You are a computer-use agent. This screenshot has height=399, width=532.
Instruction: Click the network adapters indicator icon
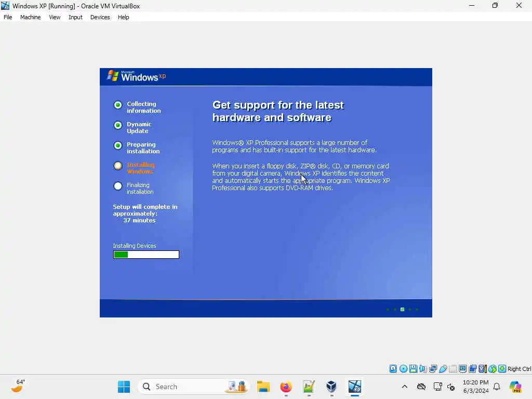tap(433, 369)
